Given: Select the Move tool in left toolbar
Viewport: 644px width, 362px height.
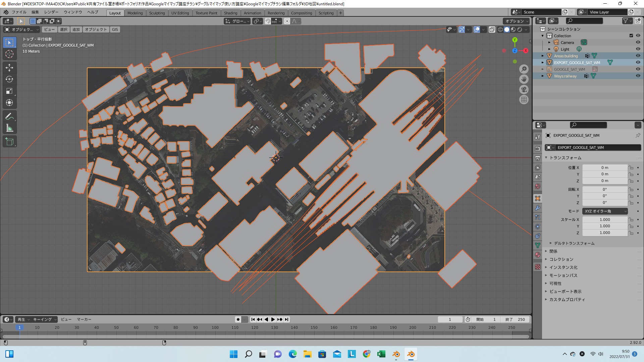Looking at the screenshot, I should pos(9,68).
